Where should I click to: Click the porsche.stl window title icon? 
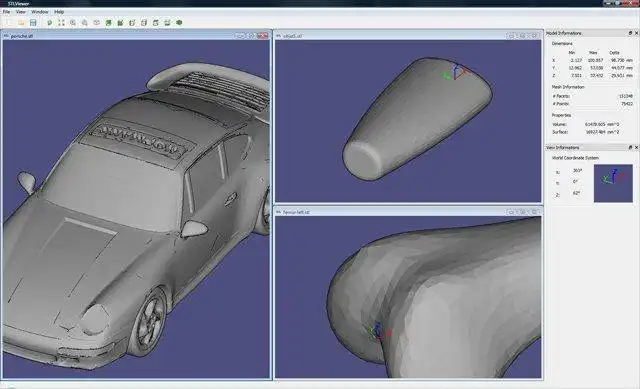coord(6,36)
